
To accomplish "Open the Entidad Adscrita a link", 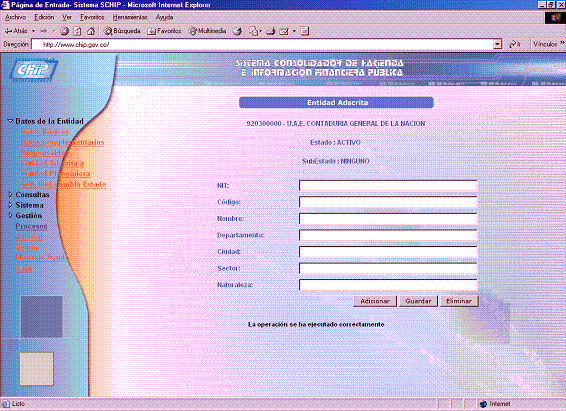I will coord(52,163).
